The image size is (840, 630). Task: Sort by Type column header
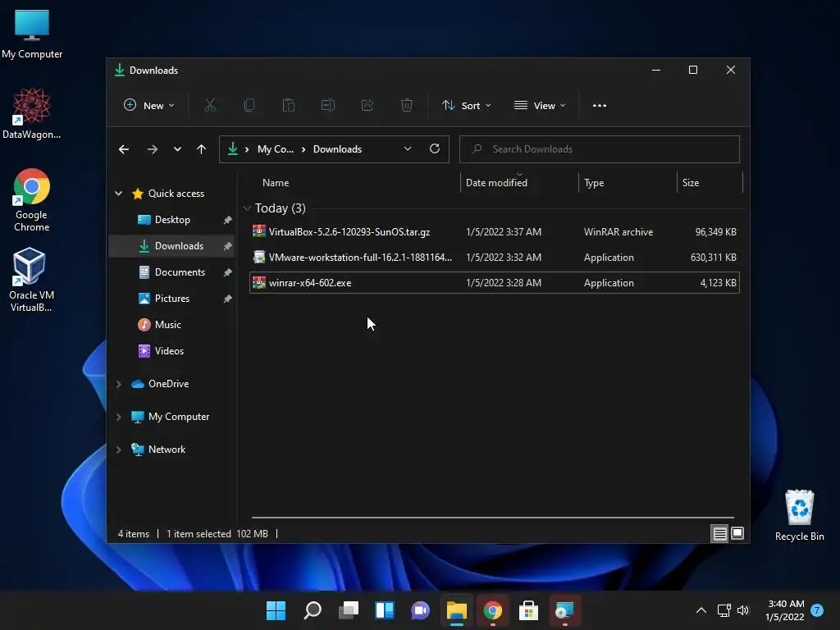(x=628, y=183)
